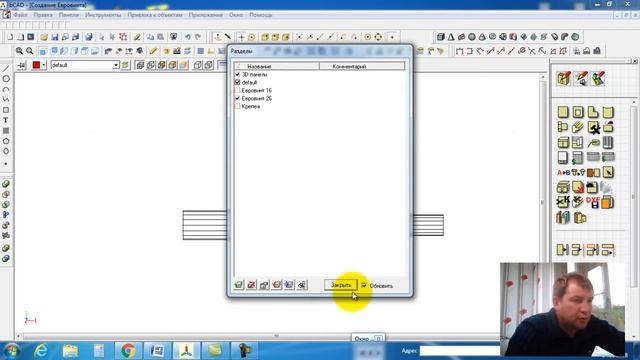
Task: Open the Word document on taskbar
Action: point(157,351)
